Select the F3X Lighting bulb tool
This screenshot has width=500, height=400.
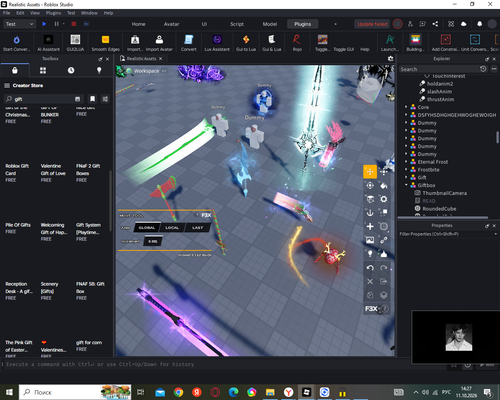tap(370, 254)
